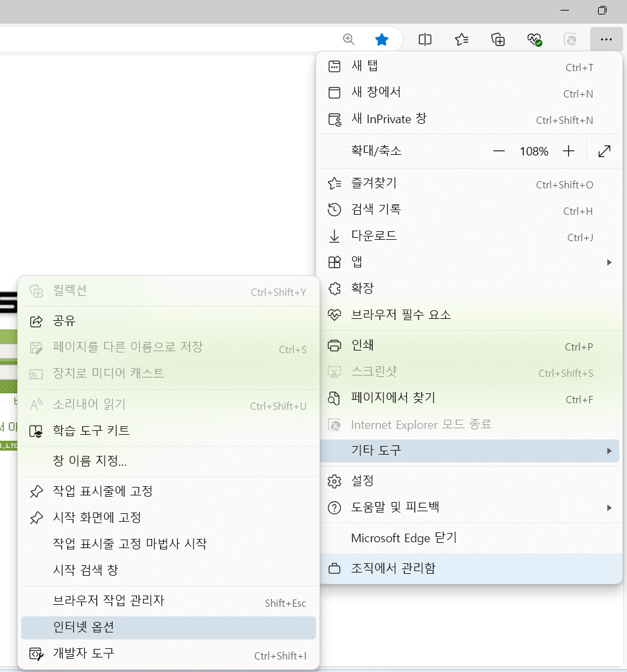
Task: Open the favorites list toolbar icon
Action: pos(462,40)
